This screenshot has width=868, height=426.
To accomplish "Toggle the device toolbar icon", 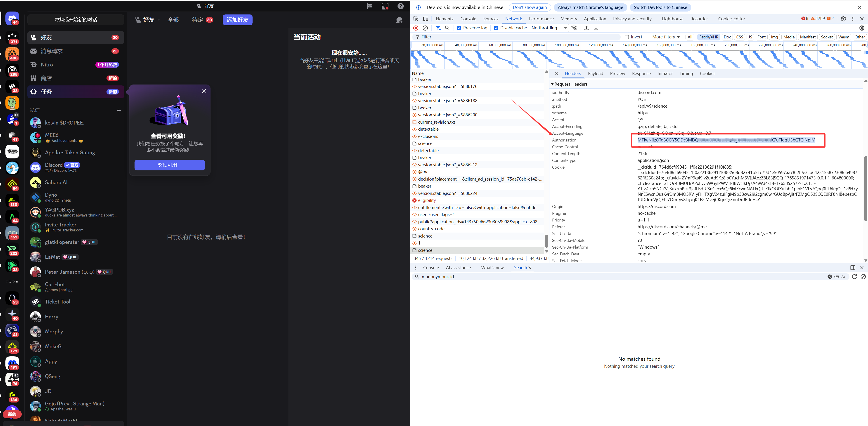I will coord(425,19).
